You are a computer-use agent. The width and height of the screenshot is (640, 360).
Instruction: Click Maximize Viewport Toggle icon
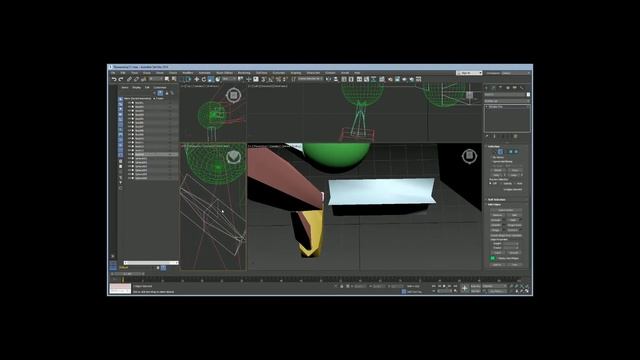[x=527, y=291]
